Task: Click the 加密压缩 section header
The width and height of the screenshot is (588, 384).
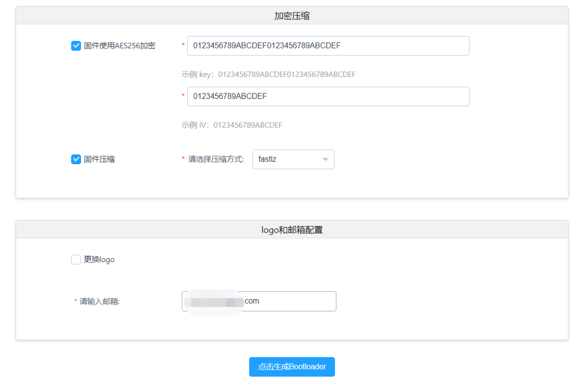Action: (292, 15)
